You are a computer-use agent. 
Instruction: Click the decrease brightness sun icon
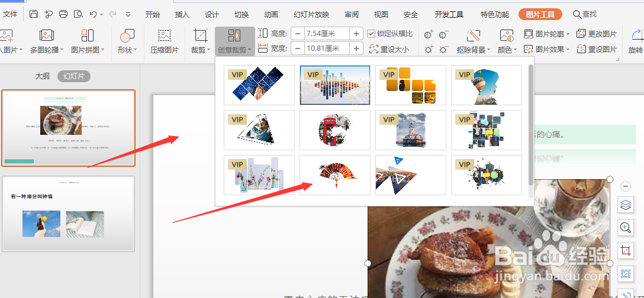[x=443, y=50]
